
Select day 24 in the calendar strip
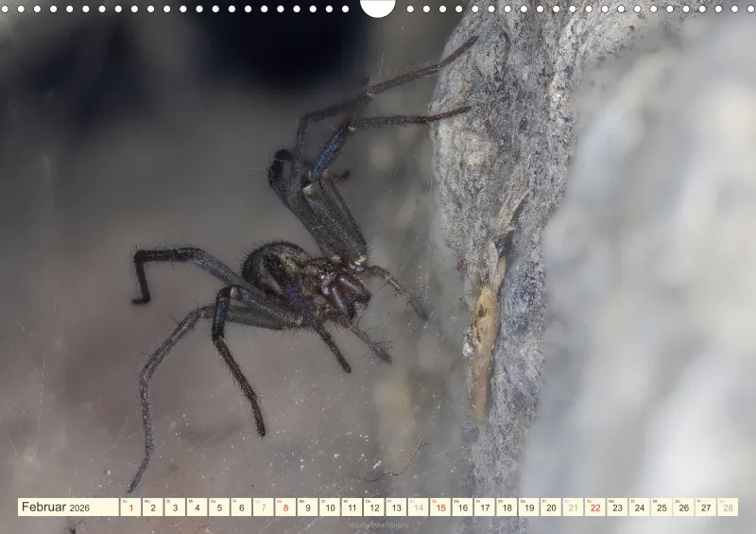tap(640, 507)
